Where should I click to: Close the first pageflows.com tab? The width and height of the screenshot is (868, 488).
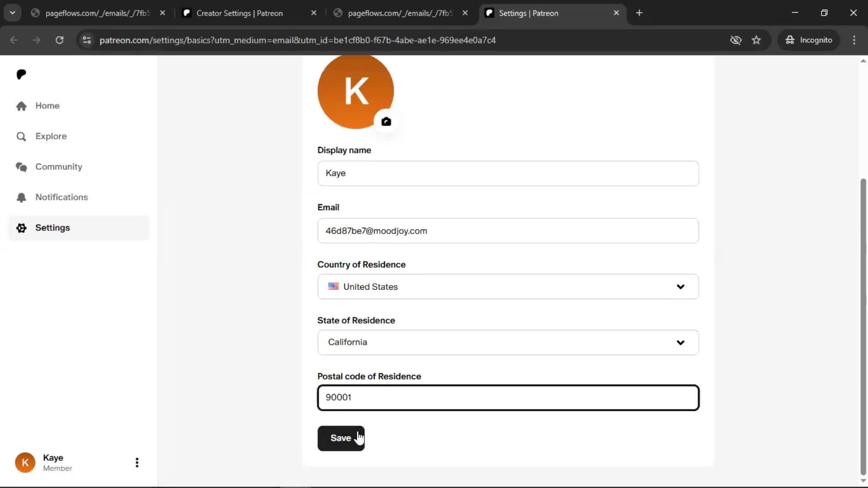click(163, 13)
